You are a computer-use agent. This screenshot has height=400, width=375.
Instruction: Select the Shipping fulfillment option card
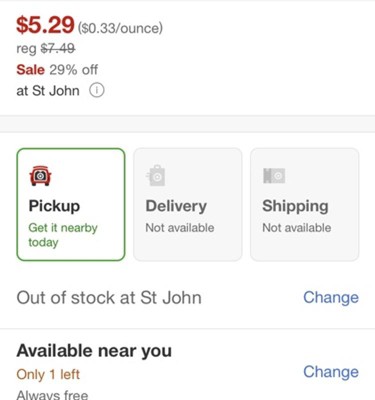click(305, 204)
